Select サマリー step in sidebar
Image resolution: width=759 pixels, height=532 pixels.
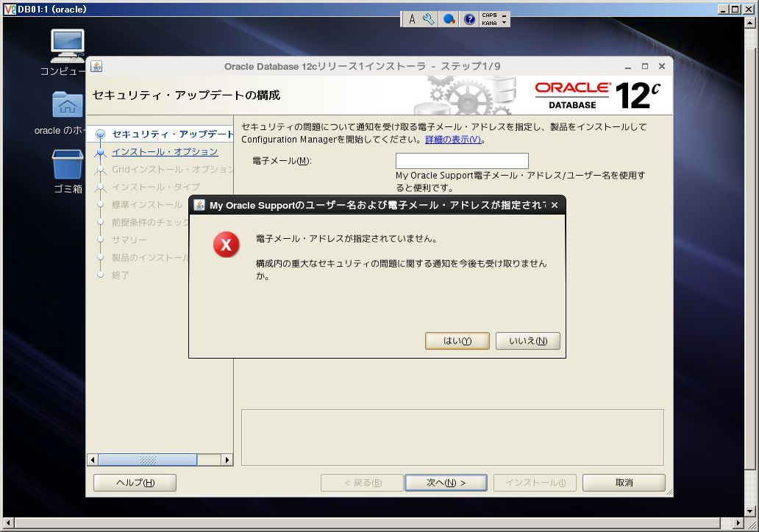129,240
